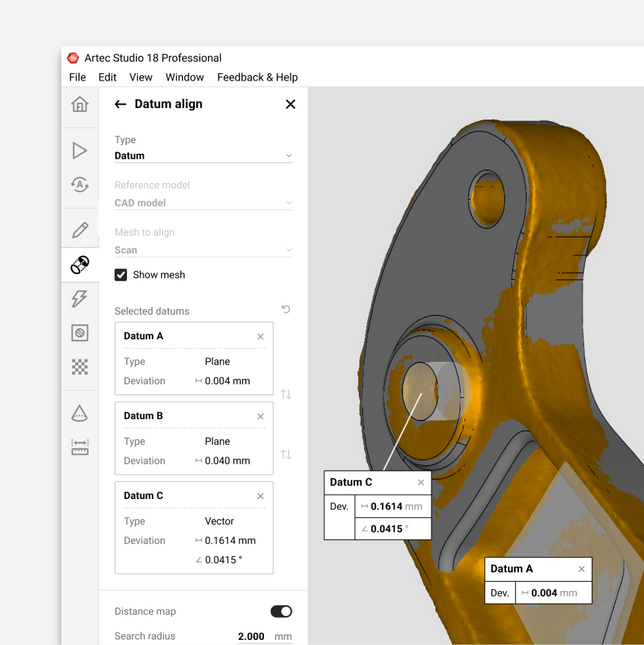This screenshot has height=645, width=644.
Task: Toggle the Distance map switch
Action: tap(281, 611)
